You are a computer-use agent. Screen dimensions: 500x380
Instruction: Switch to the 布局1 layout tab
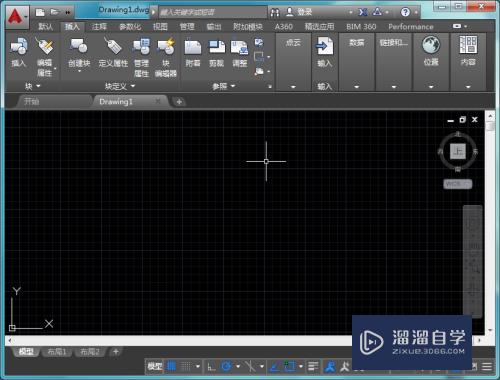coord(57,351)
